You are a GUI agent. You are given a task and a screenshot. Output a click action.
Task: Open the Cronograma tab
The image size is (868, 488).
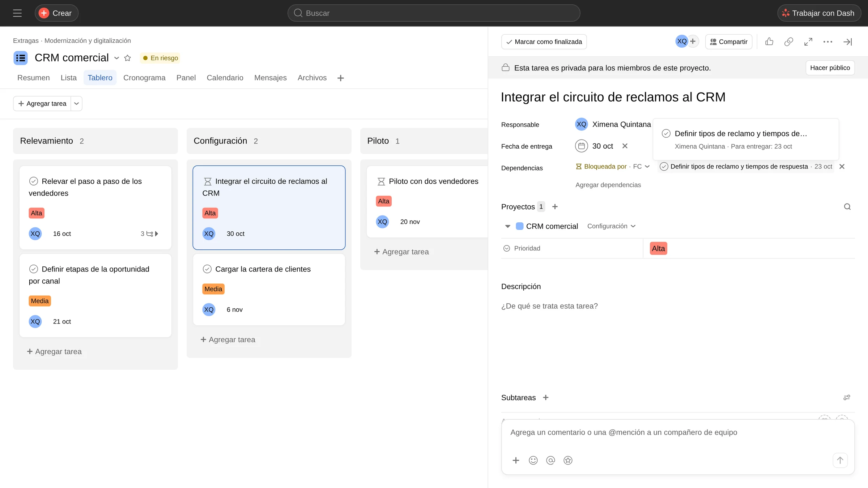(144, 78)
